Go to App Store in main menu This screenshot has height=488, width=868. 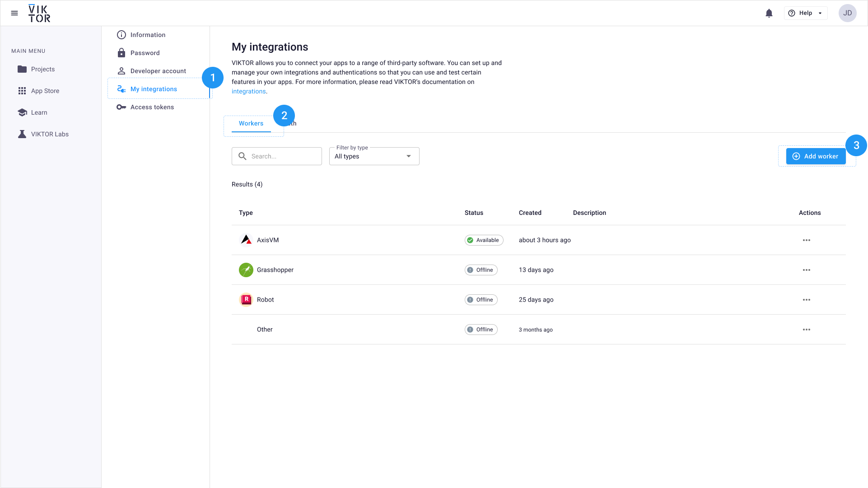click(x=45, y=91)
